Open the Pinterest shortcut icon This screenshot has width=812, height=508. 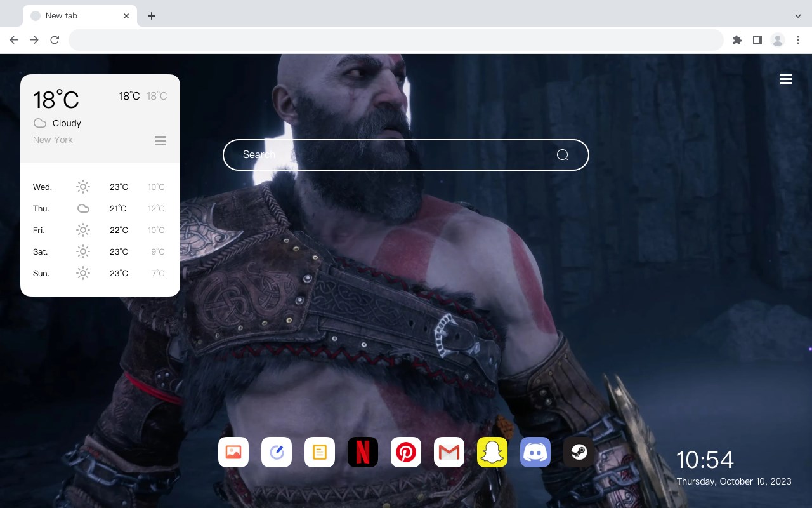tap(406, 452)
